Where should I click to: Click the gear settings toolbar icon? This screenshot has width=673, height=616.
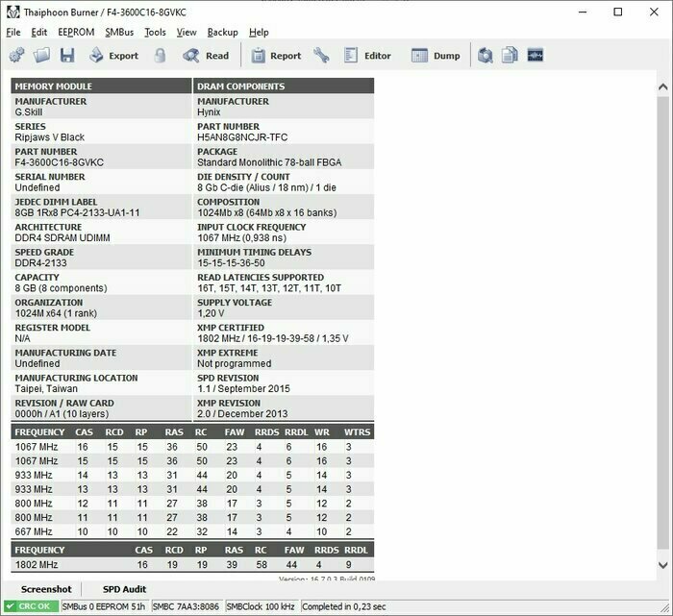16,56
